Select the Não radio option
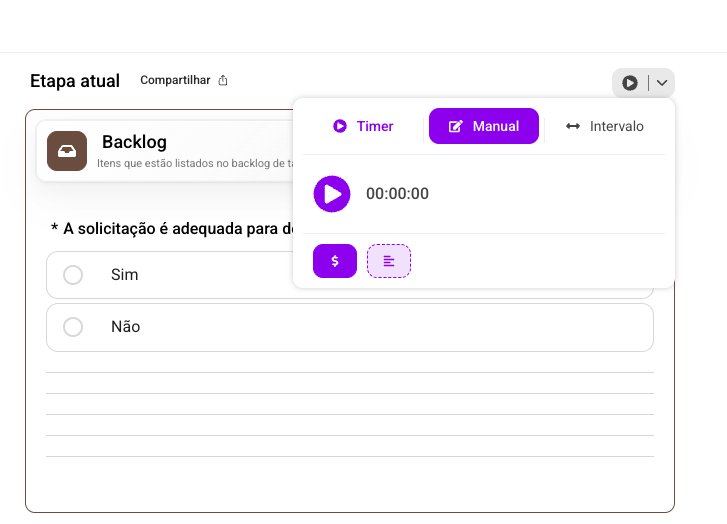 point(73,327)
